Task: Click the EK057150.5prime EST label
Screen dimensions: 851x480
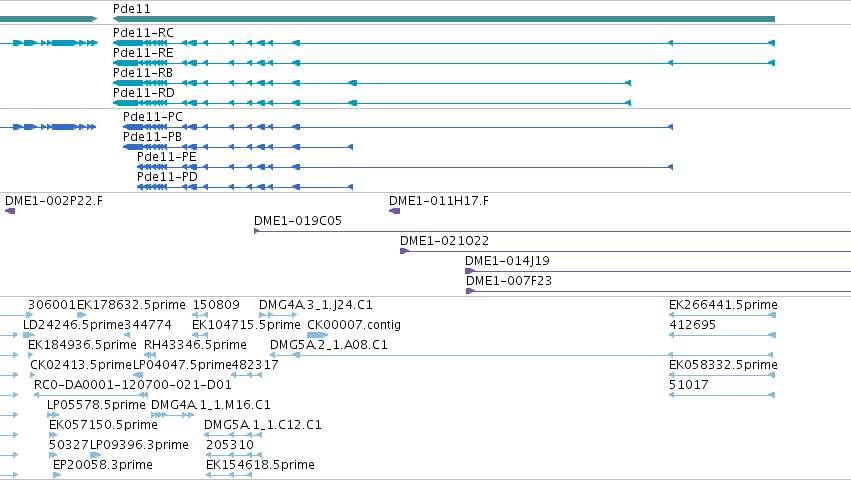Action: point(103,426)
